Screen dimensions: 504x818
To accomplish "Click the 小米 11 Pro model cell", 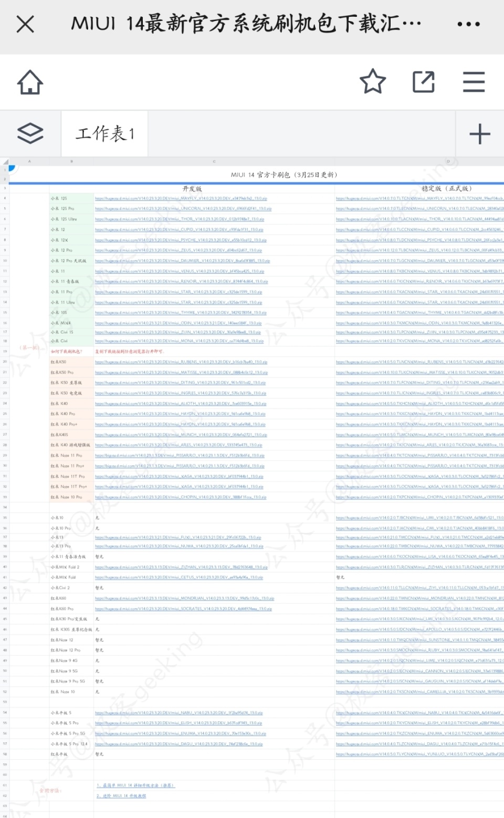I will click(61, 292).
